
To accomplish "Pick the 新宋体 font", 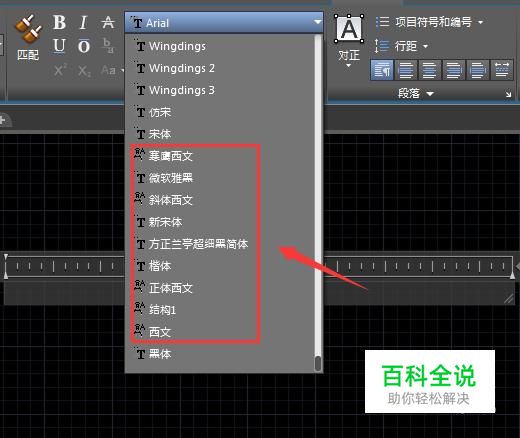I will (x=220, y=222).
